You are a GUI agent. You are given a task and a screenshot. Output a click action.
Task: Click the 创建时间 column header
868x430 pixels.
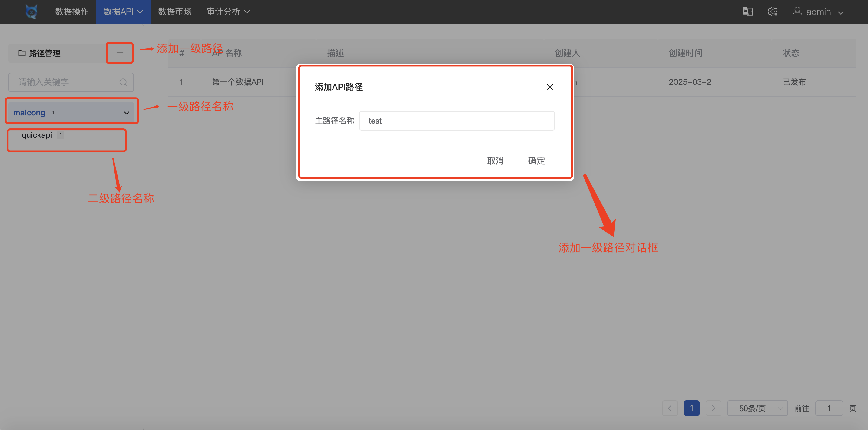coord(685,53)
